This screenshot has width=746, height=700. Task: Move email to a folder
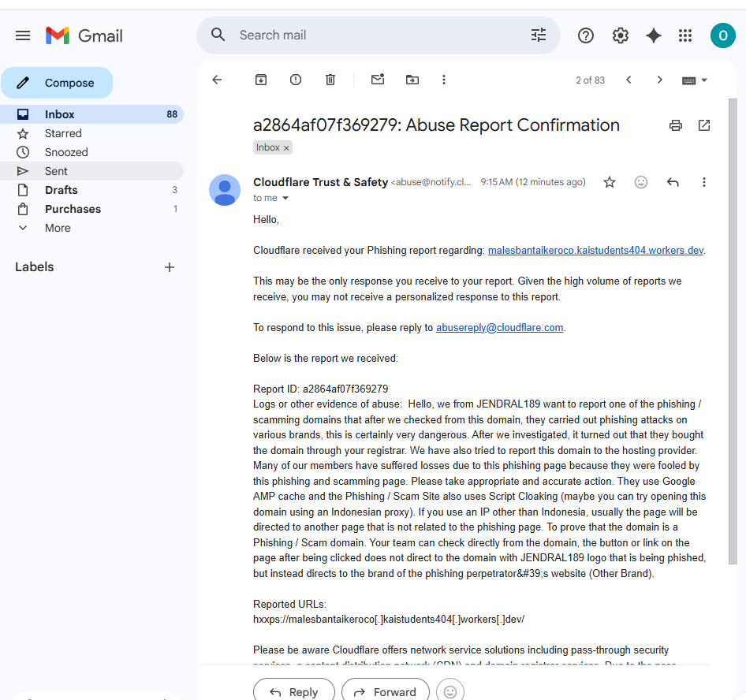click(412, 80)
